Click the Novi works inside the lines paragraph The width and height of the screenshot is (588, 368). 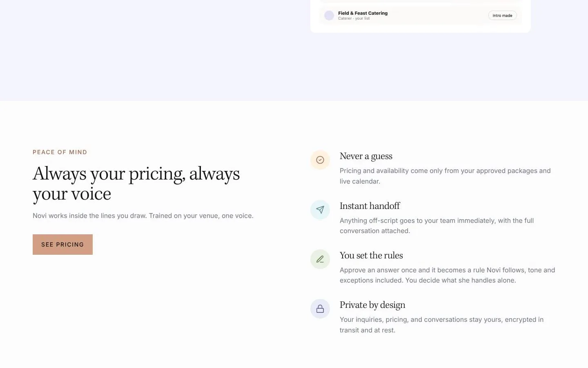143,215
